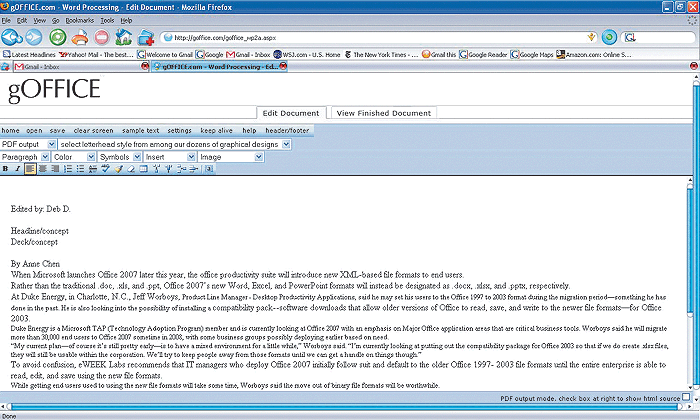Open the Tools menu
Image resolution: width=700 pixels, height=420 pixels.
click(x=107, y=20)
